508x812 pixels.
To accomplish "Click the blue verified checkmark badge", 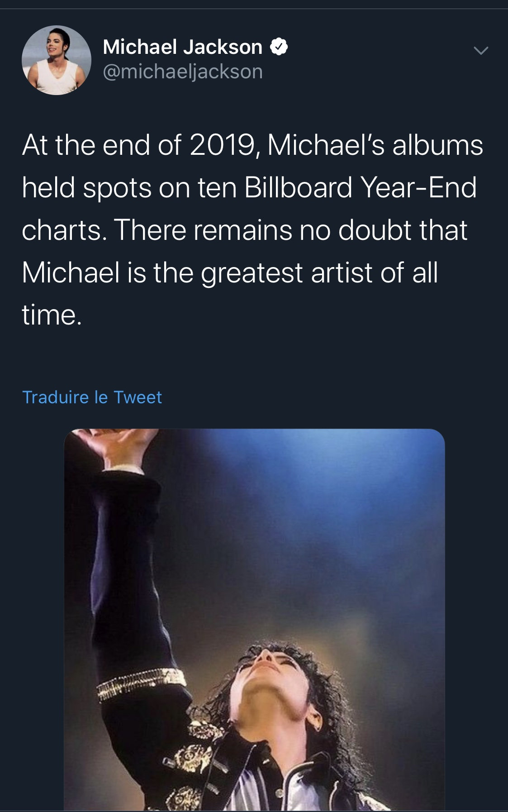I will pyautogui.click(x=279, y=47).
